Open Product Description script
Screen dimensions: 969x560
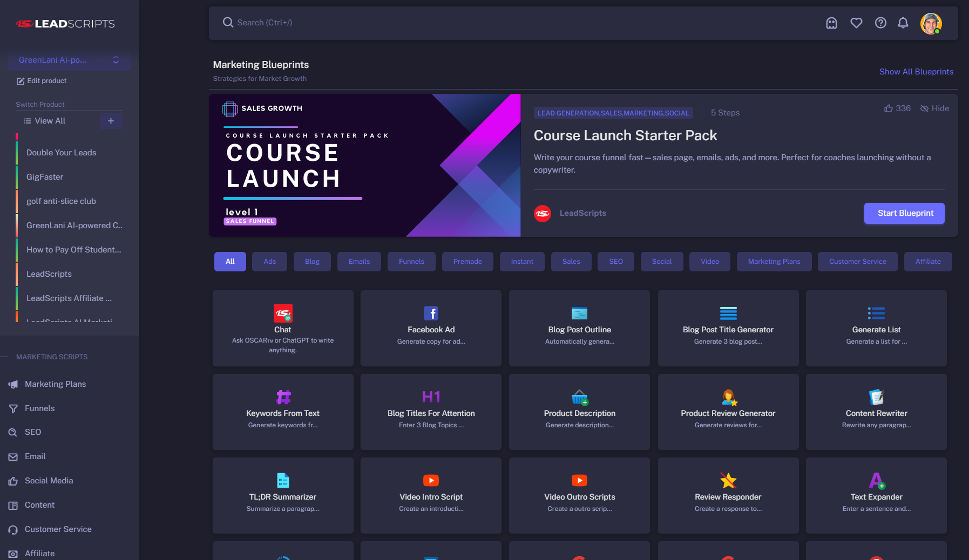point(579,412)
